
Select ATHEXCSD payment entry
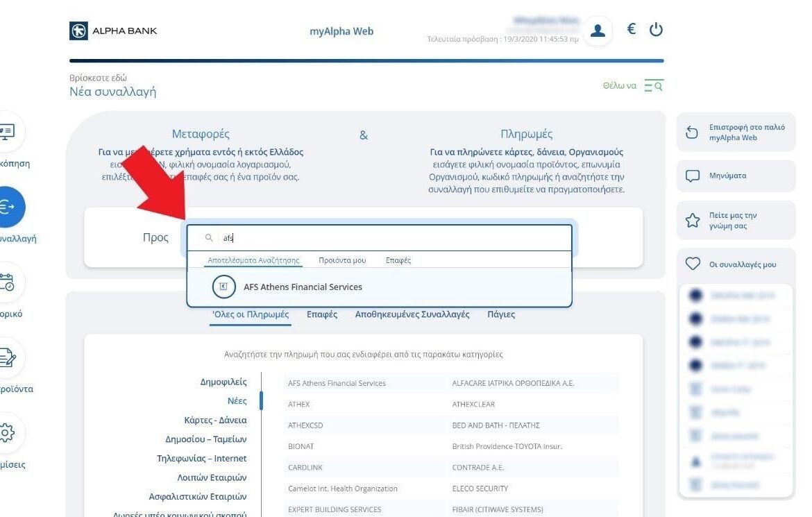pos(305,425)
